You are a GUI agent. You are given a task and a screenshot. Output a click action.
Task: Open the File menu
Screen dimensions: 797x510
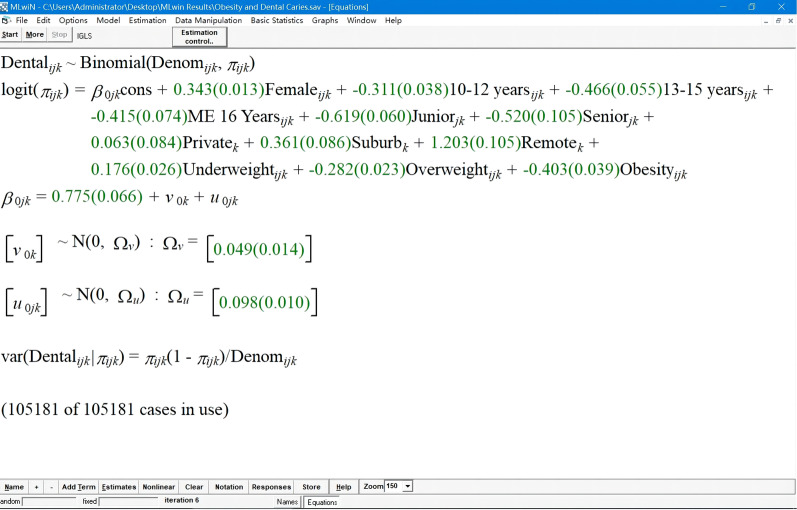coord(21,20)
